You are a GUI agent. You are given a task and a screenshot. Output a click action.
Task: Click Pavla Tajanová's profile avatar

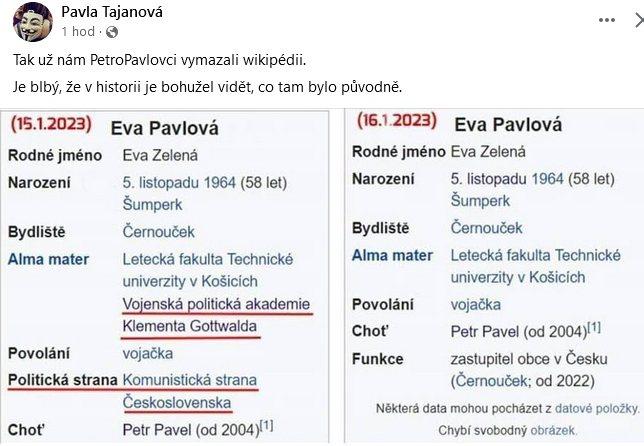(33, 20)
